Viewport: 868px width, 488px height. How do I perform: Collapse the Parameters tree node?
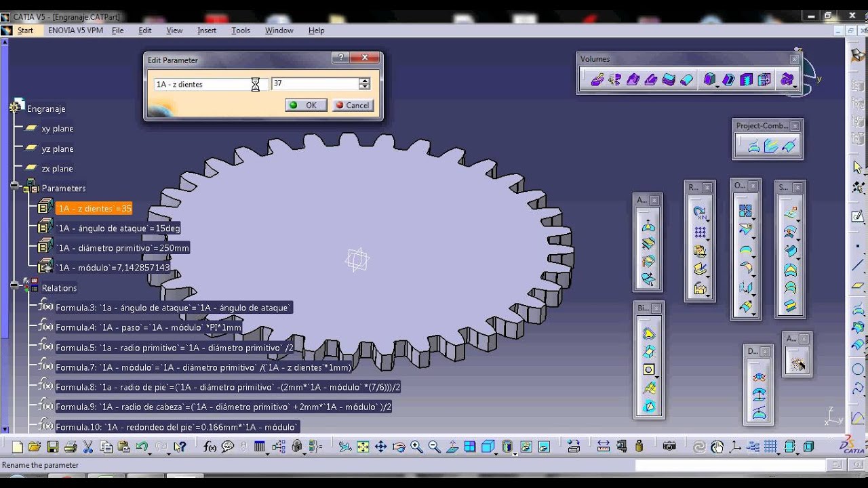click(x=15, y=185)
